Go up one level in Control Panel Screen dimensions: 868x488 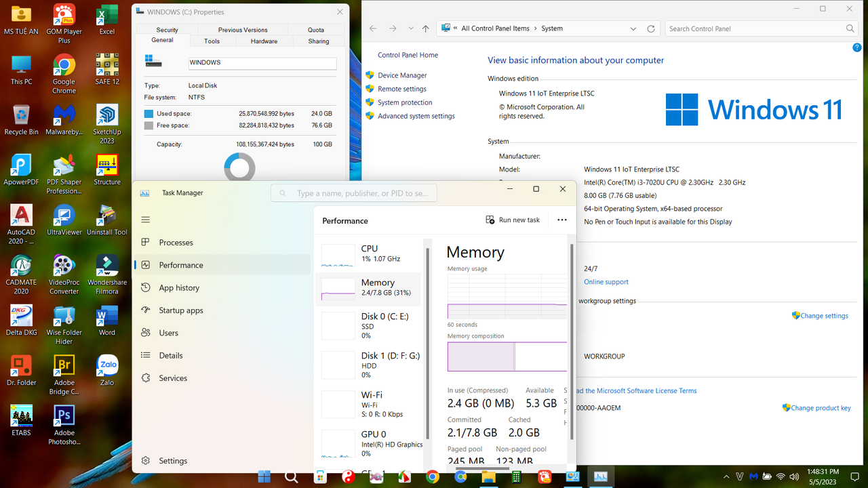coord(425,28)
